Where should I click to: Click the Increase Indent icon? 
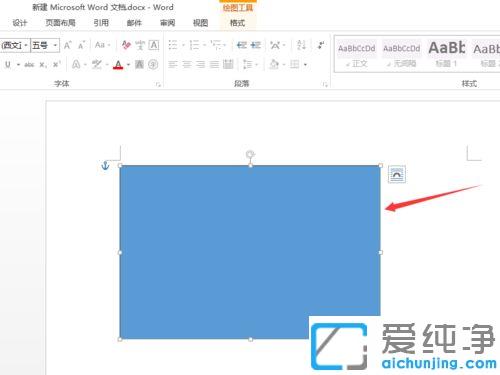tap(256, 45)
